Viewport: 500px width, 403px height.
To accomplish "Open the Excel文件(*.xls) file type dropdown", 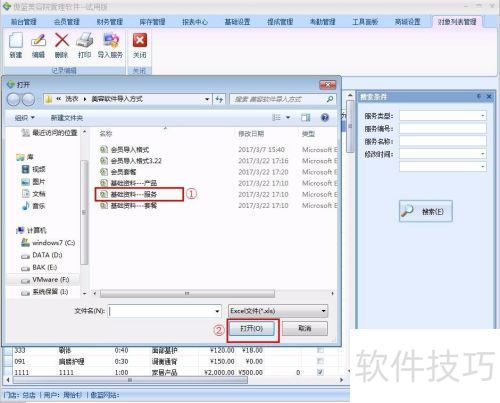I will point(278,311).
